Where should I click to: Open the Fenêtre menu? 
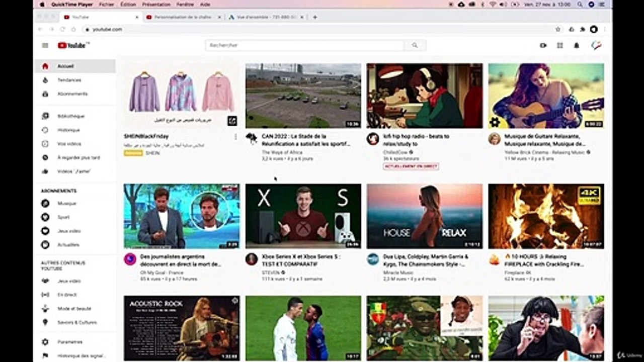pos(186,4)
